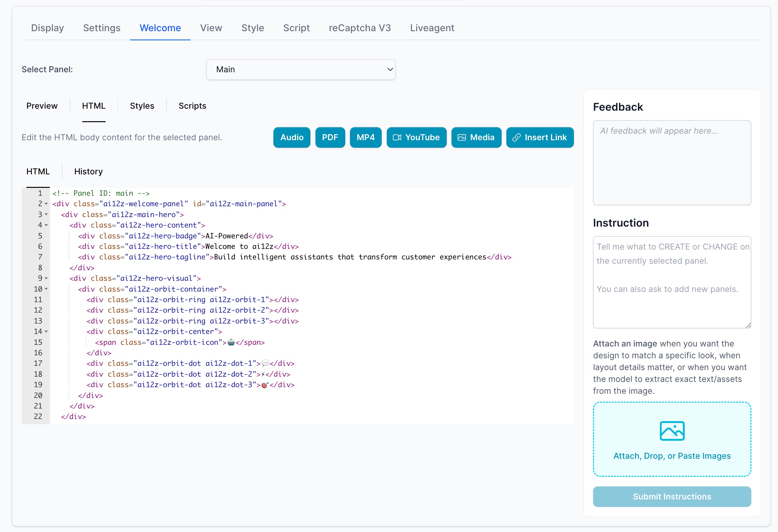Open the Styles sub-tab
The height and width of the screenshot is (532, 778).
pos(142,106)
